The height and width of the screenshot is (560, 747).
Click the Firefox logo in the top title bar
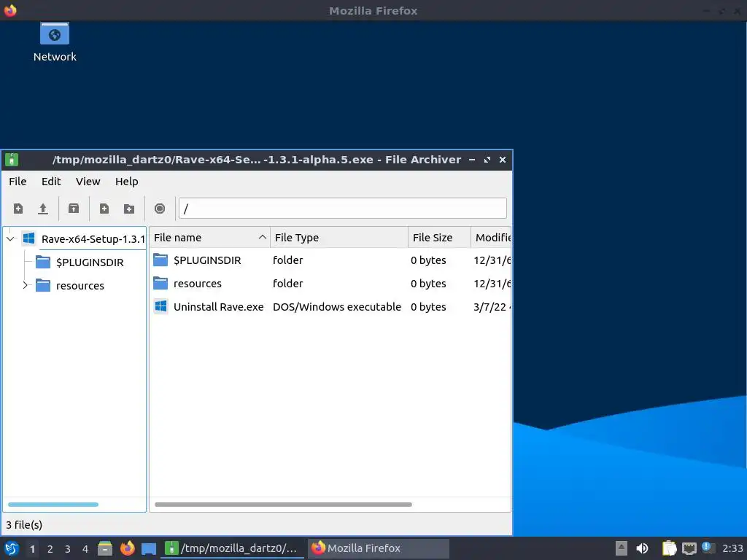click(x=10, y=10)
